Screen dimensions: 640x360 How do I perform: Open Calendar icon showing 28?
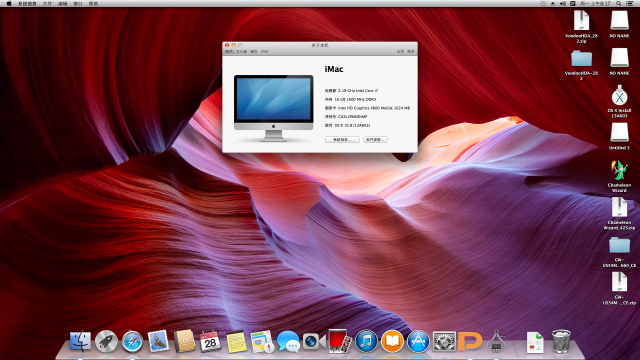coord(210,341)
